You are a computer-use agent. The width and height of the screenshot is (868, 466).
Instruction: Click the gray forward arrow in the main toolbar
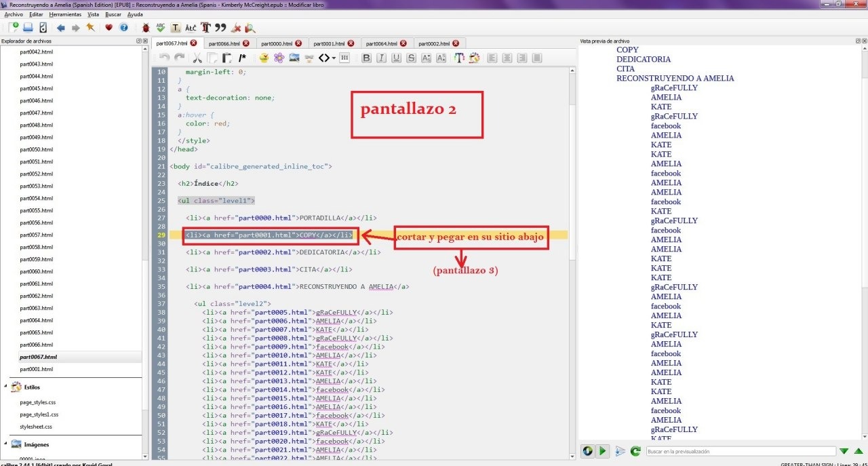click(75, 28)
